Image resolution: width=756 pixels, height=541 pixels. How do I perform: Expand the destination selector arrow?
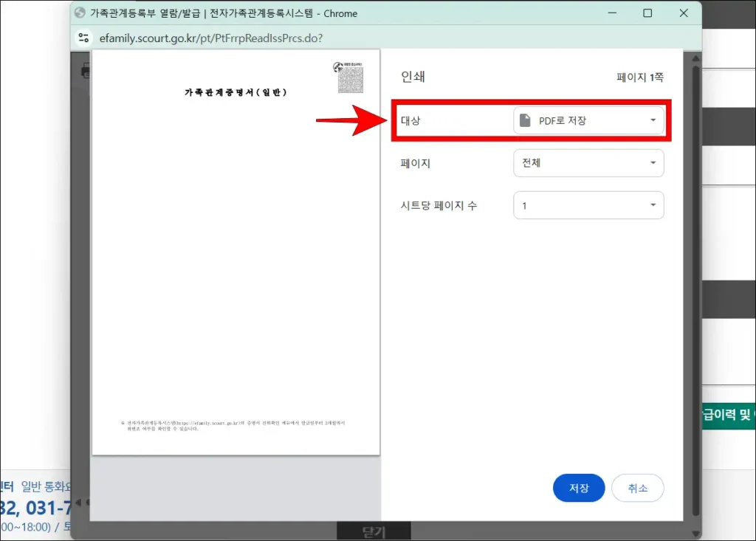tap(653, 120)
